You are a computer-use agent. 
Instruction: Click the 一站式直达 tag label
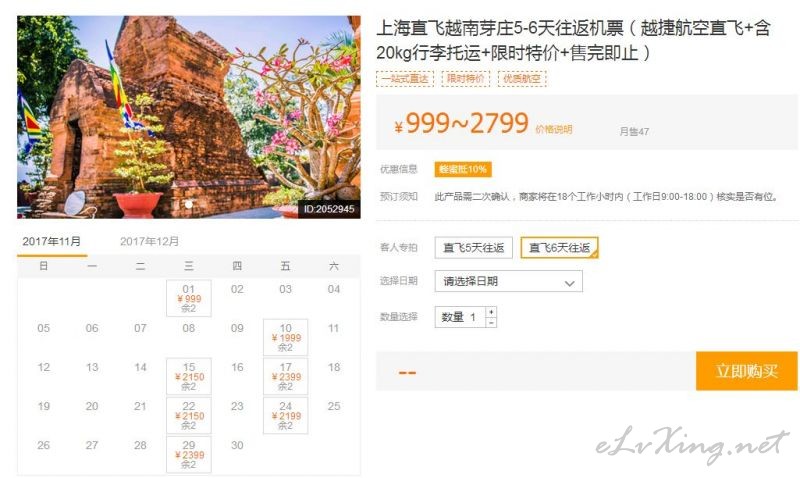405,79
